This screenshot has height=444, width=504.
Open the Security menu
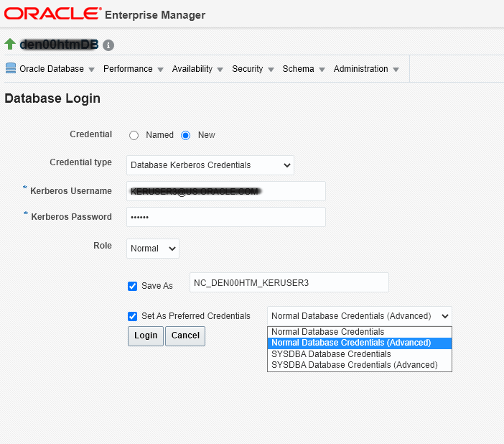253,69
